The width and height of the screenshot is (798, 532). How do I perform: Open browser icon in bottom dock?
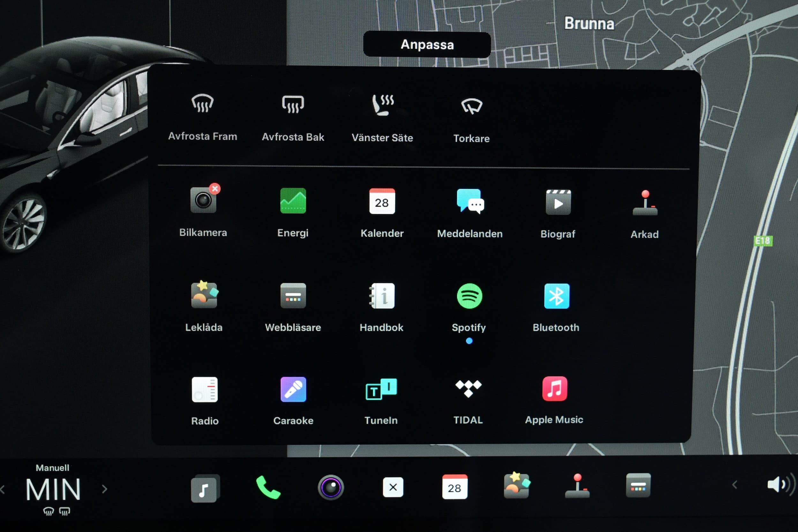tap(638, 485)
